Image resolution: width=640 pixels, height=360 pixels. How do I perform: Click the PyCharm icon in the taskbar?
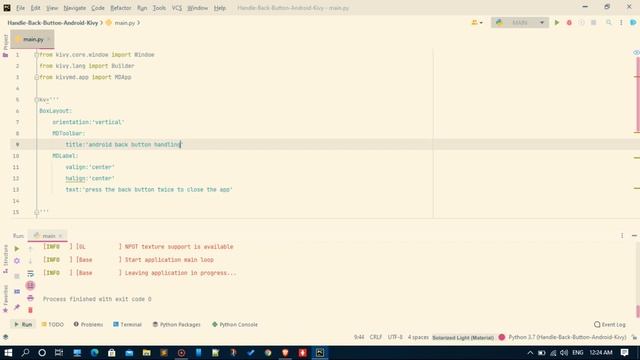coord(320,353)
